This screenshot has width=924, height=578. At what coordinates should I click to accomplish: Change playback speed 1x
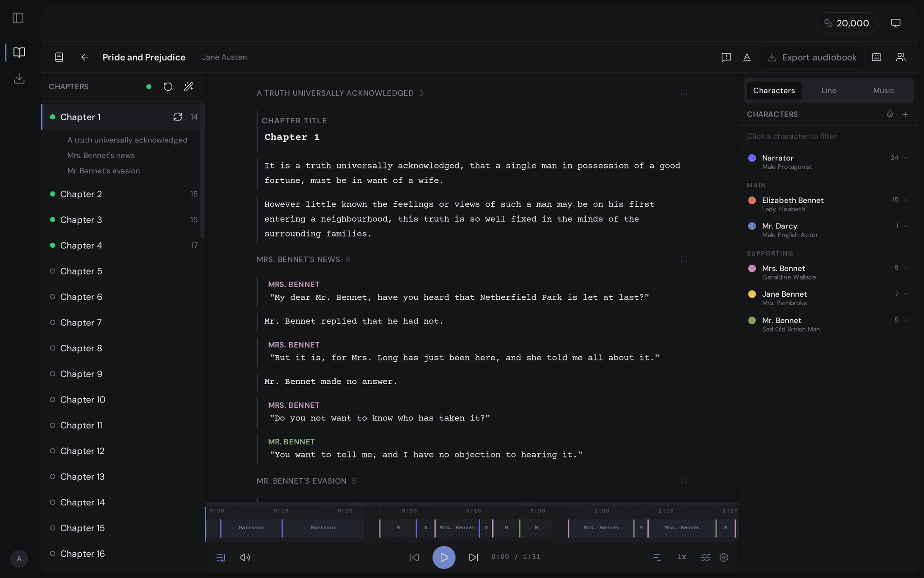coord(681,557)
